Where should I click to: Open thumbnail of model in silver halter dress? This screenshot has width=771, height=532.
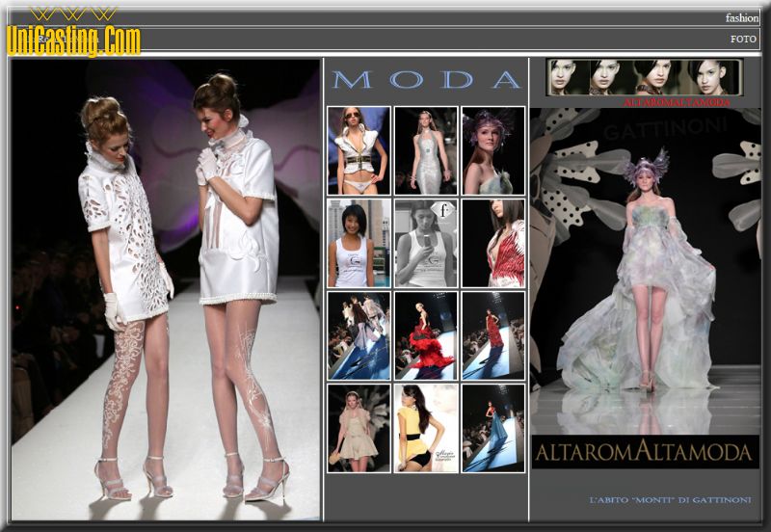point(426,150)
